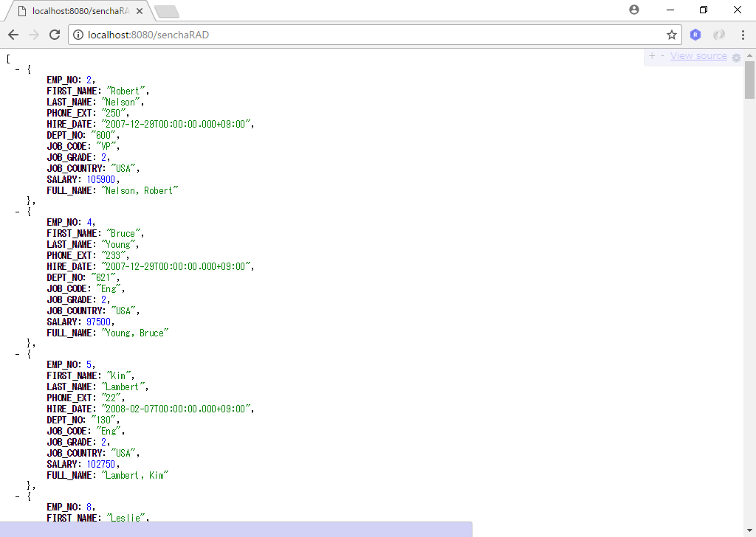Click the browser profile avatar icon

pos(634,10)
